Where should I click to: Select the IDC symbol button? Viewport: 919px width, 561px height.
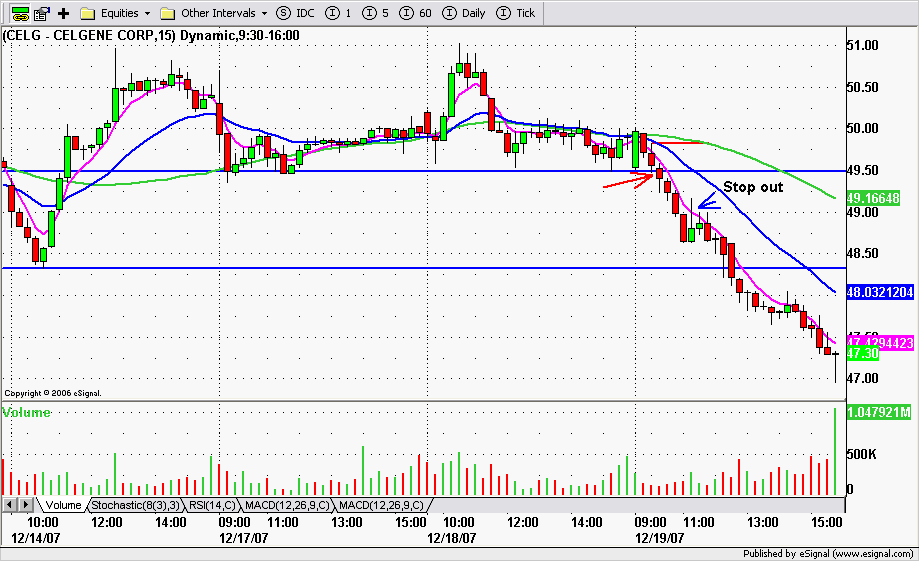tap(295, 13)
